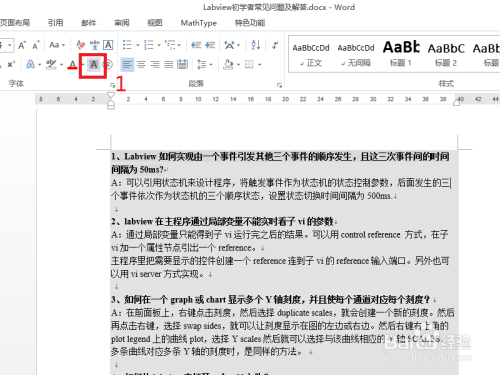Apply the 标题 2 style
Image resolution: width=500 pixels, height=375 pixels.
446,54
